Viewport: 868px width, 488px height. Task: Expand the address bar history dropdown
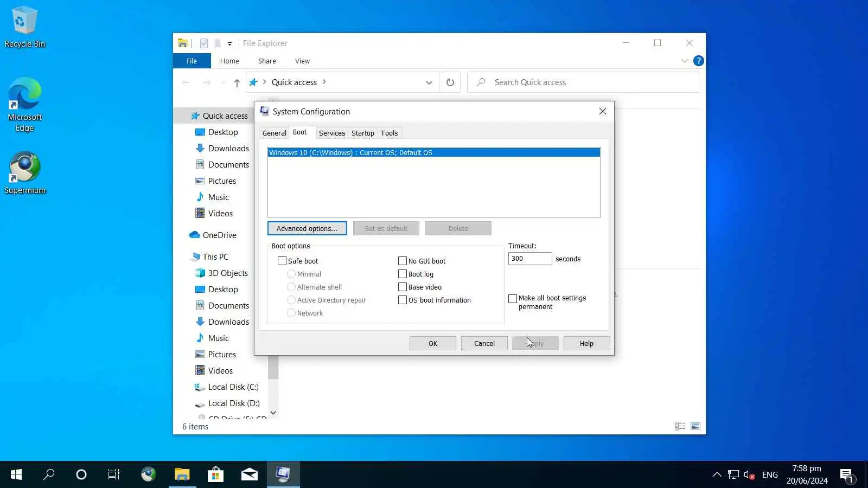pyautogui.click(x=429, y=82)
